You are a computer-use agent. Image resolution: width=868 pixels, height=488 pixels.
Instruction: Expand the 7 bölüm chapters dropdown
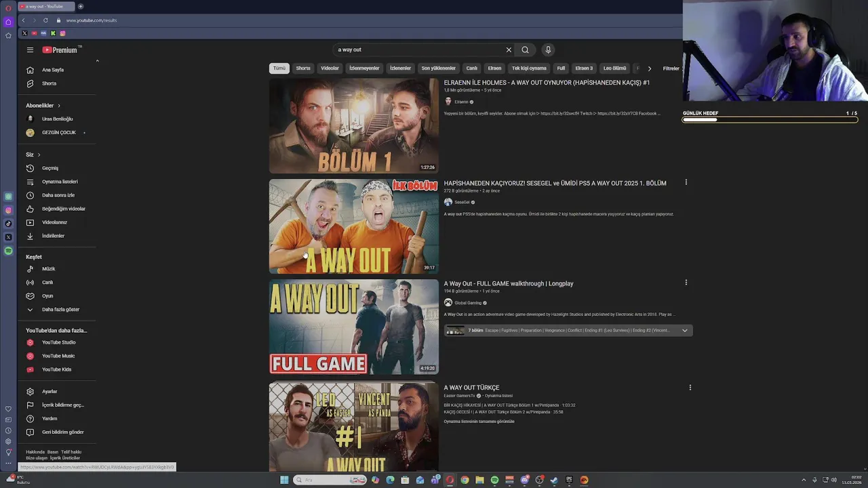684,331
